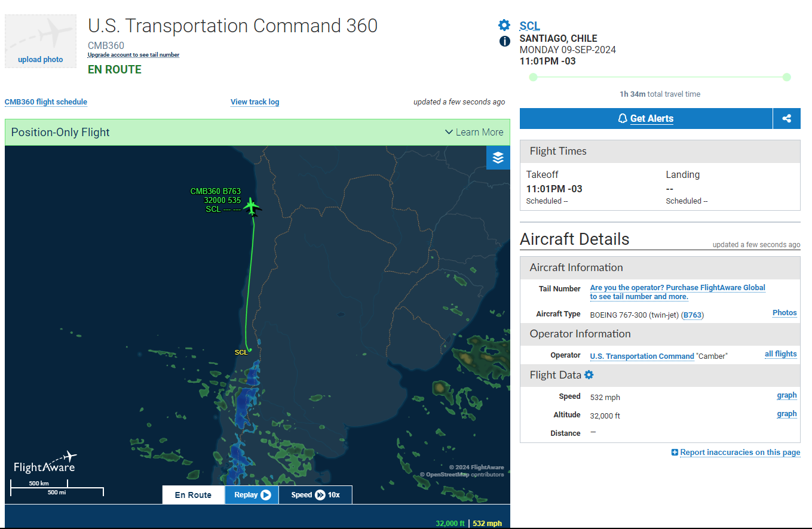Click the plus icon by Report inaccuracies

pyautogui.click(x=675, y=453)
